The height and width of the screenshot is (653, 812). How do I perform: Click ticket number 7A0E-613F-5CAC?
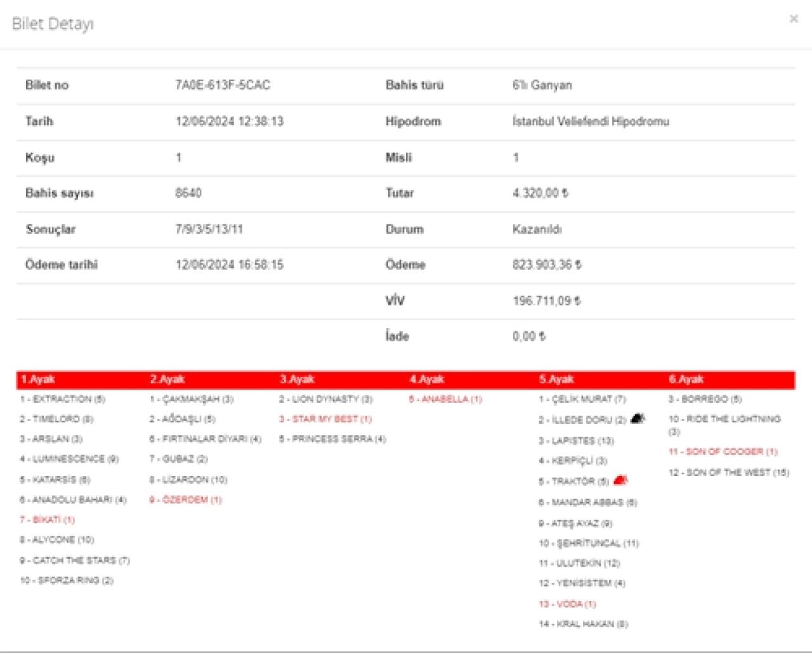click(x=223, y=85)
